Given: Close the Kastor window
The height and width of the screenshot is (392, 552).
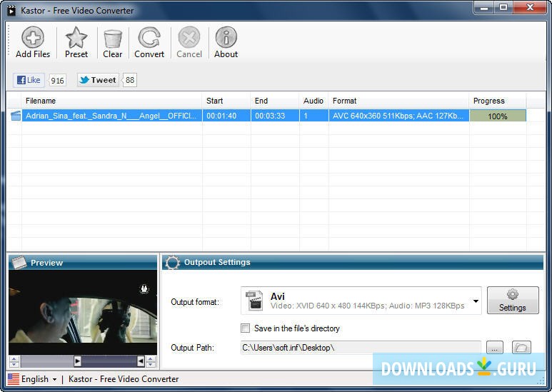Looking at the screenshot, I should 529,7.
